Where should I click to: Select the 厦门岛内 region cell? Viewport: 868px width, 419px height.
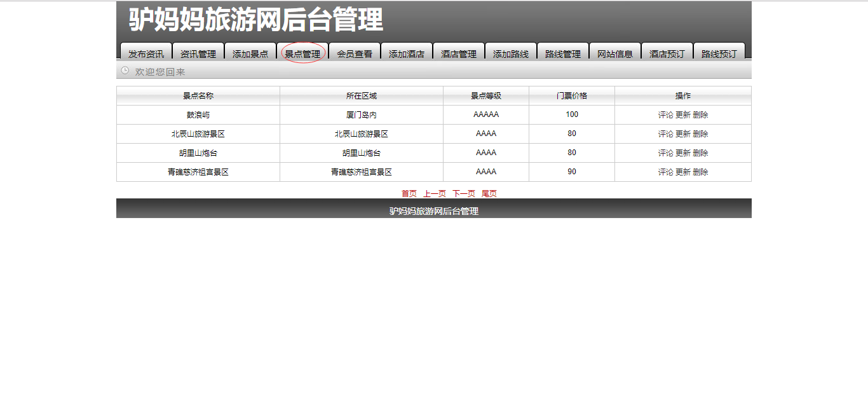362,115
